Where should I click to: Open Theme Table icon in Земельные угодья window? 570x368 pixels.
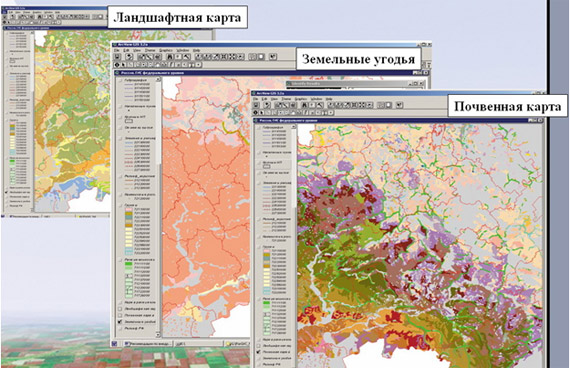[157, 57]
